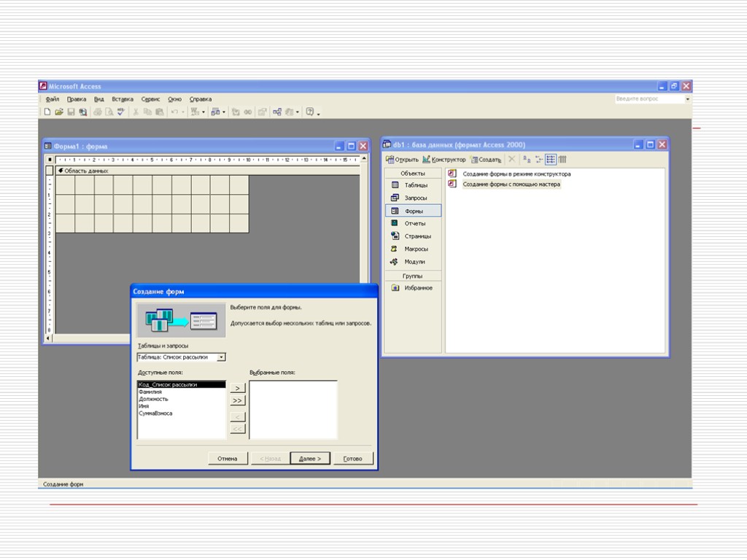Click the Script Editor icon
Image resolution: width=747 pixels, height=560 pixels.
point(248,112)
